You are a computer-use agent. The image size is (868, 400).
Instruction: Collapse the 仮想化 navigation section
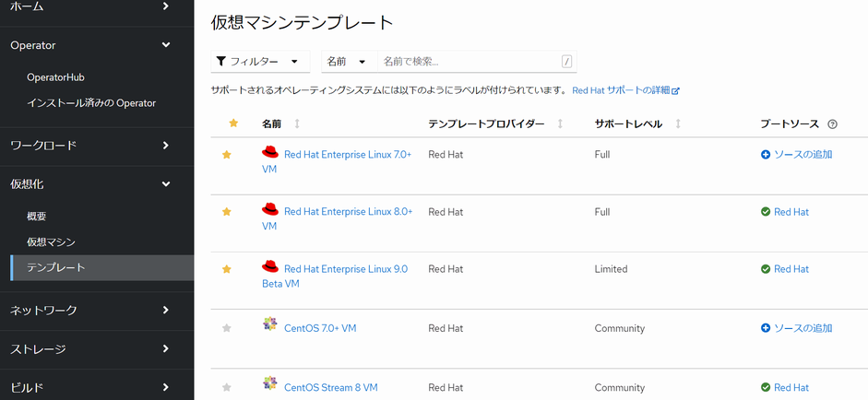pyautogui.click(x=97, y=184)
